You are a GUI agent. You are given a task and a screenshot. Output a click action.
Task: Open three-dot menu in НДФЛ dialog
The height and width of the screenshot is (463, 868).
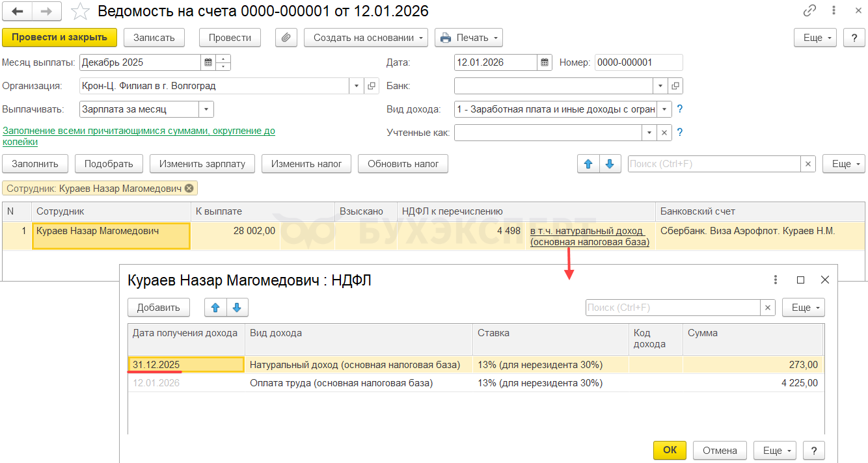[776, 280]
